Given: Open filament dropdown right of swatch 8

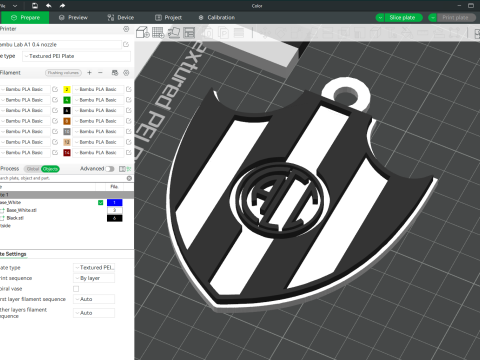Looking at the screenshot, I should point(99,121).
